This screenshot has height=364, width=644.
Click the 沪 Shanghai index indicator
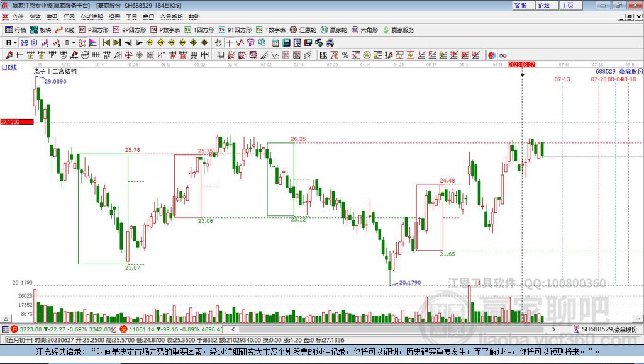pyautogui.click(x=14, y=329)
